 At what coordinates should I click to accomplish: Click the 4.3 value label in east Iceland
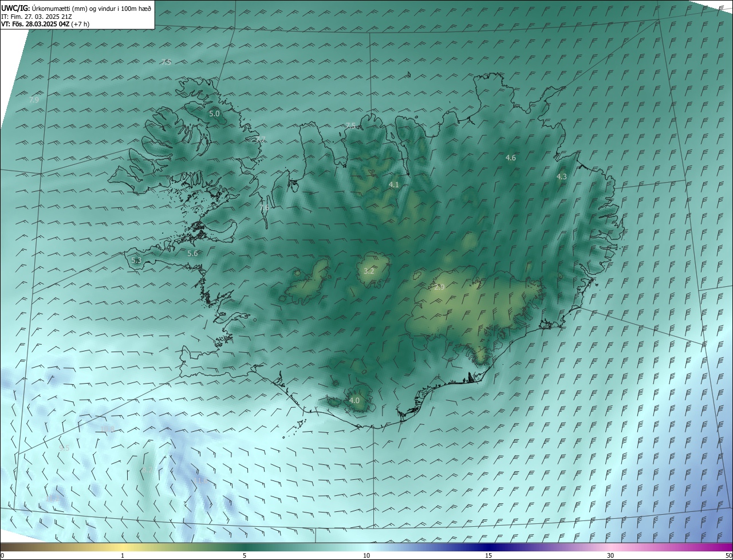click(x=562, y=177)
